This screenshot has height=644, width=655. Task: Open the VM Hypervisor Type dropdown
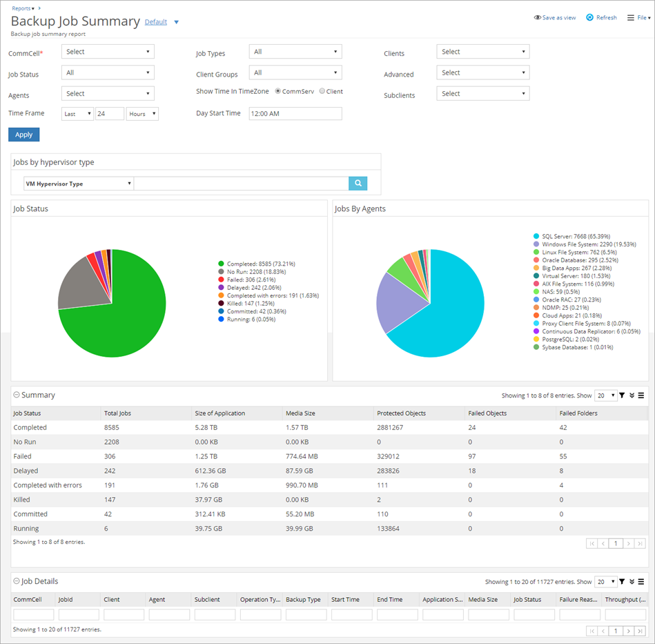78,183
